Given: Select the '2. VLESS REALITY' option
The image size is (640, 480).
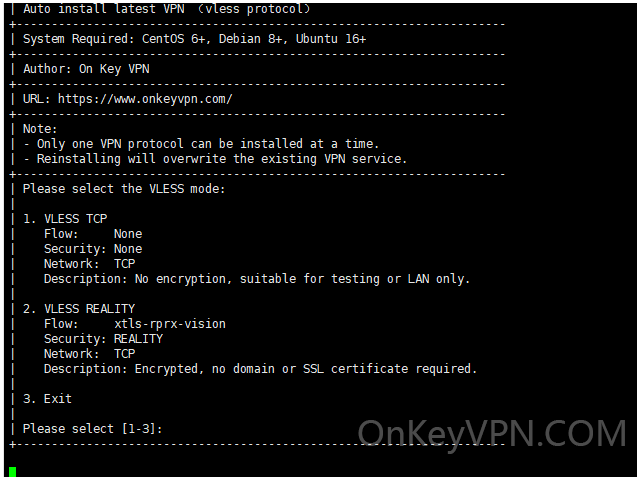Looking at the screenshot, I should 79,309.
